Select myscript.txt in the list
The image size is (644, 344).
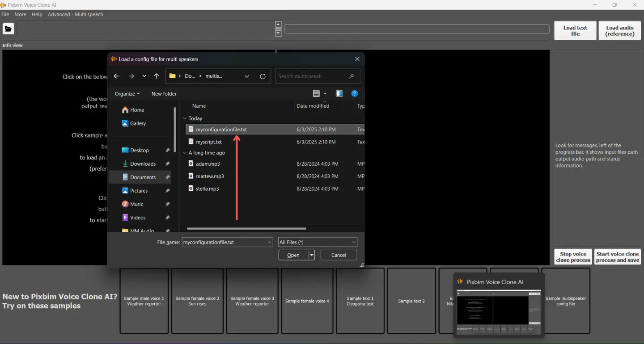click(x=275, y=142)
